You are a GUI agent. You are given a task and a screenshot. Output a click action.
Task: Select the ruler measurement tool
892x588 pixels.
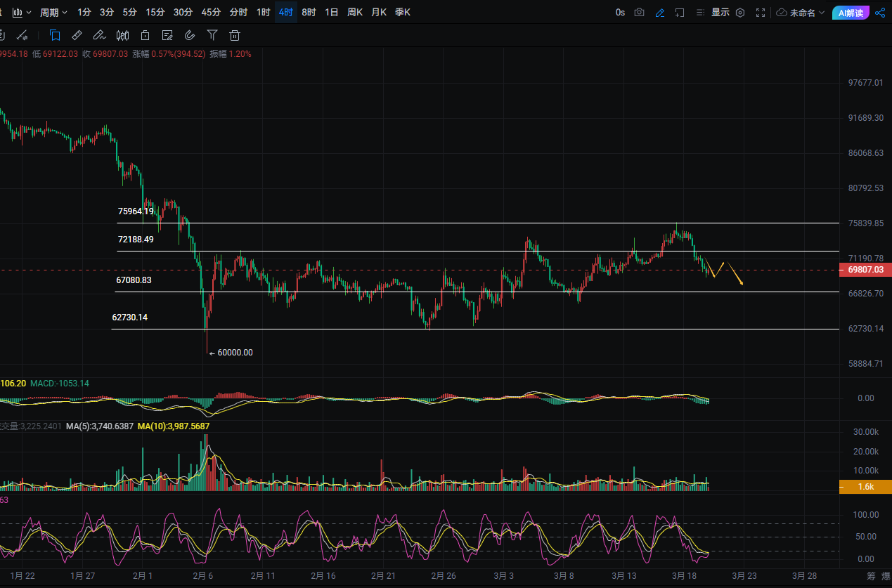pos(77,35)
